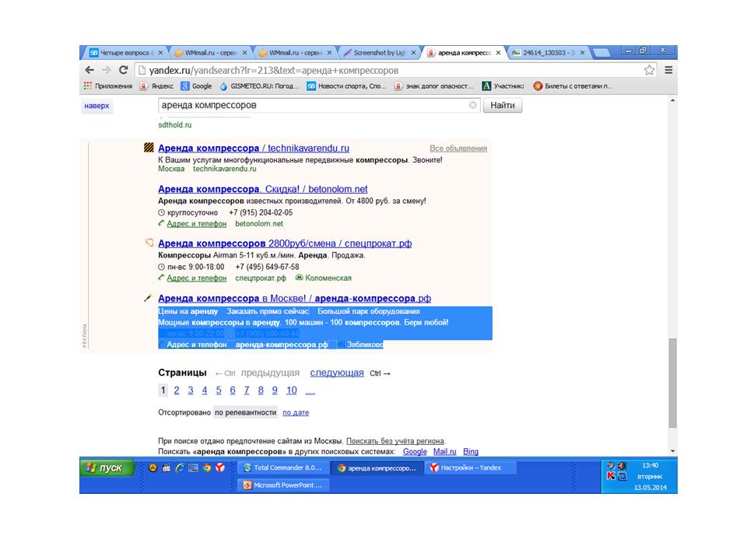Open the Новости спорта bookmark
Image resolution: width=747 pixels, height=560 pixels.
point(346,86)
